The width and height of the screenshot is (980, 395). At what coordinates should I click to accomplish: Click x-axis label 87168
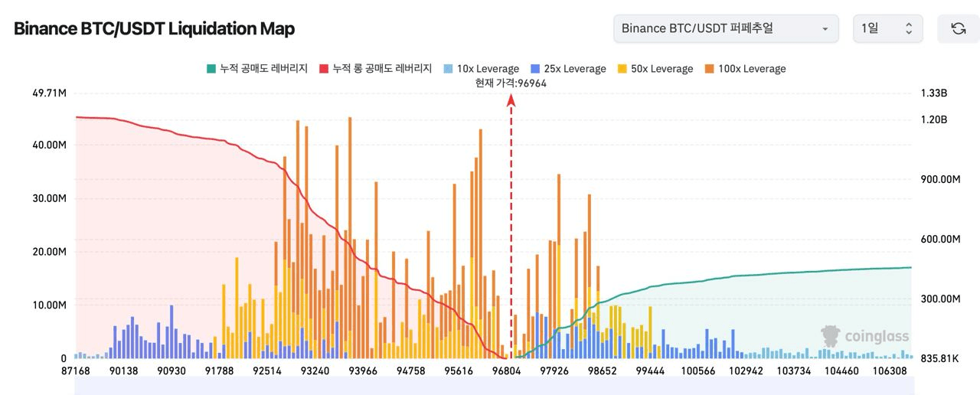[x=76, y=371]
